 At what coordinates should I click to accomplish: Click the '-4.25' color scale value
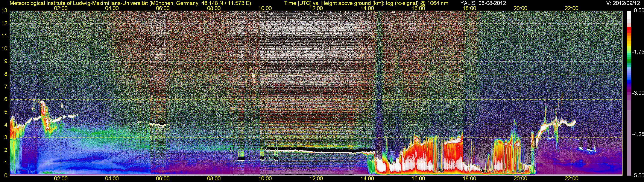(x=638, y=134)
